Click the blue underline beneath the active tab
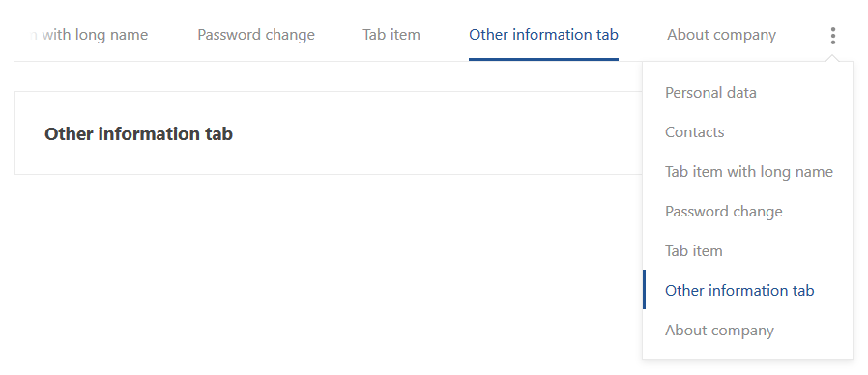Viewport: 868px width, 375px height. pyautogui.click(x=543, y=59)
